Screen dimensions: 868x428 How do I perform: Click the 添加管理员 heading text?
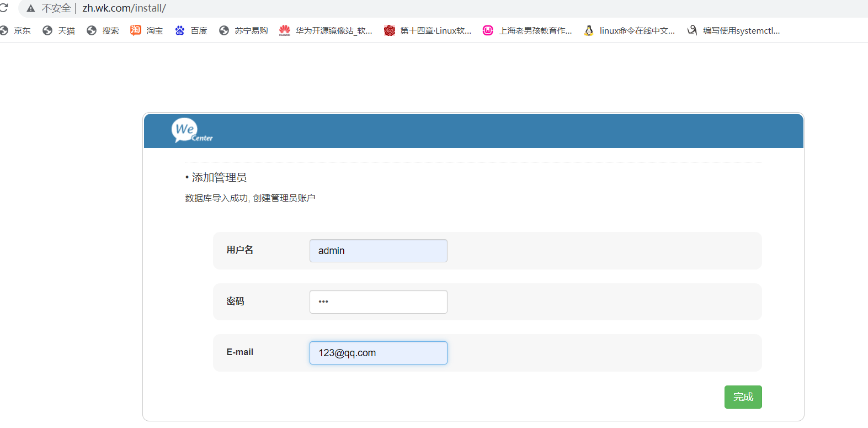pos(219,177)
